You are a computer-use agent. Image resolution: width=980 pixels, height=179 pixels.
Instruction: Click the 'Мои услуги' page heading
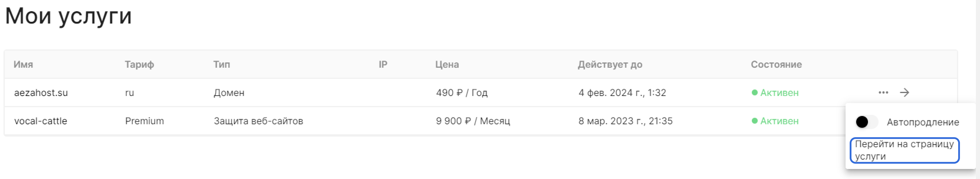coord(68,16)
